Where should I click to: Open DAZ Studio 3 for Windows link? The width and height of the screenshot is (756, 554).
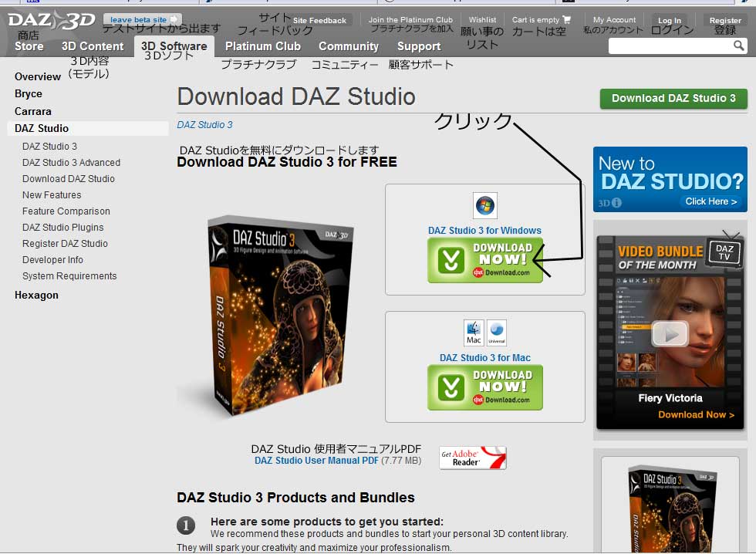click(484, 231)
